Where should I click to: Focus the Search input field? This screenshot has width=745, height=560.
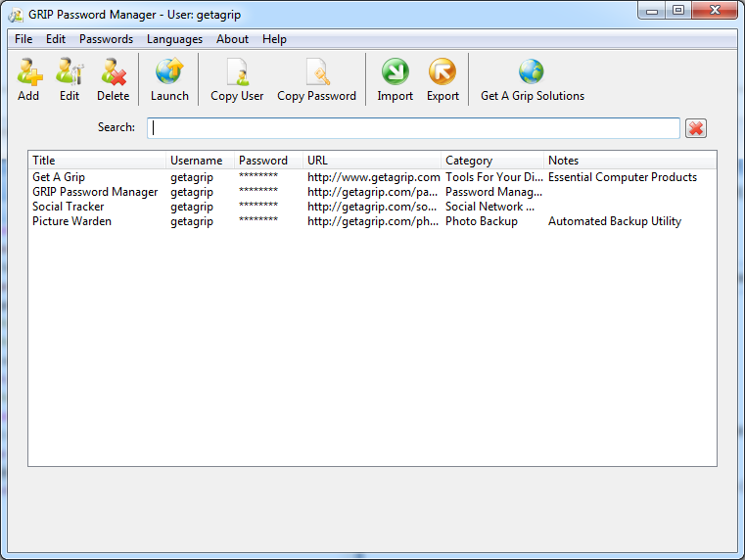pyautogui.click(x=413, y=128)
